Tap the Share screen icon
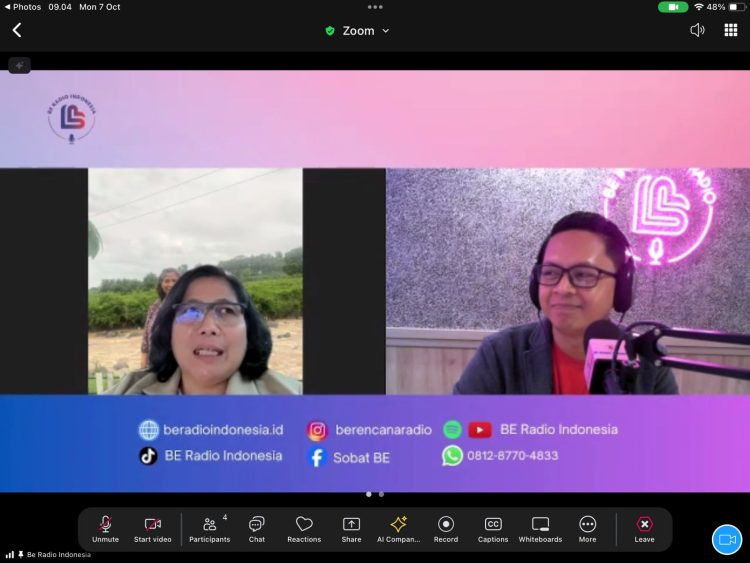Viewport: 750px width, 563px height. pyautogui.click(x=351, y=528)
